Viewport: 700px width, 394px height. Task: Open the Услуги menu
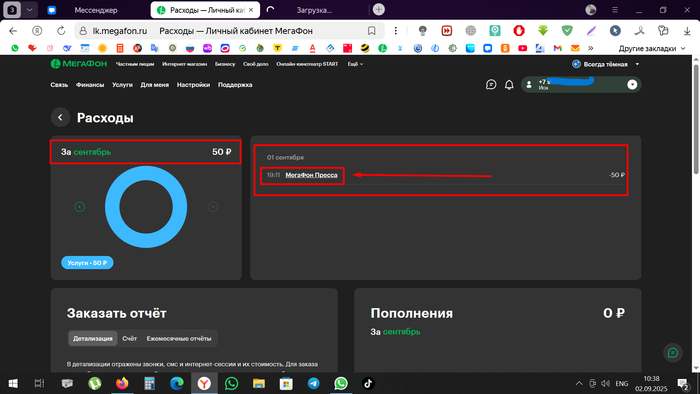122,85
